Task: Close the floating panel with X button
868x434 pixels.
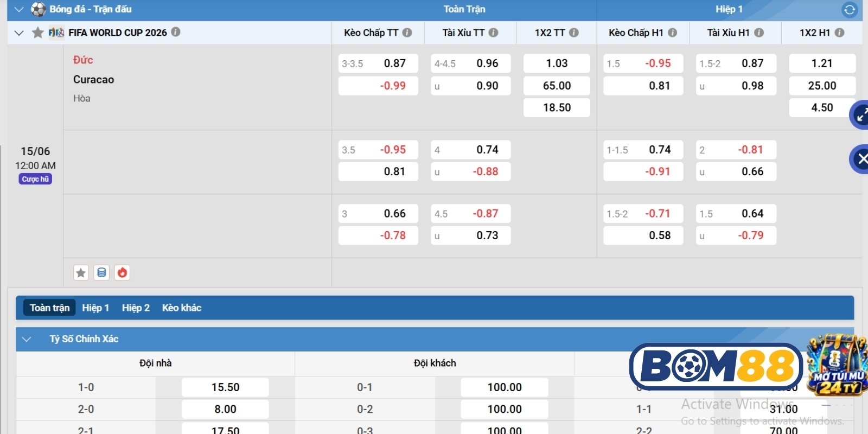Action: [x=860, y=159]
